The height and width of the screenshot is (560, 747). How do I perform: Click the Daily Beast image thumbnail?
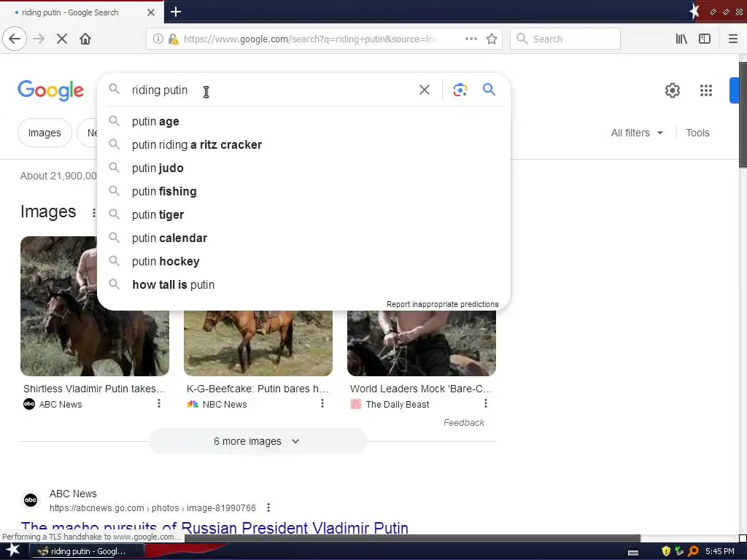tap(422, 343)
